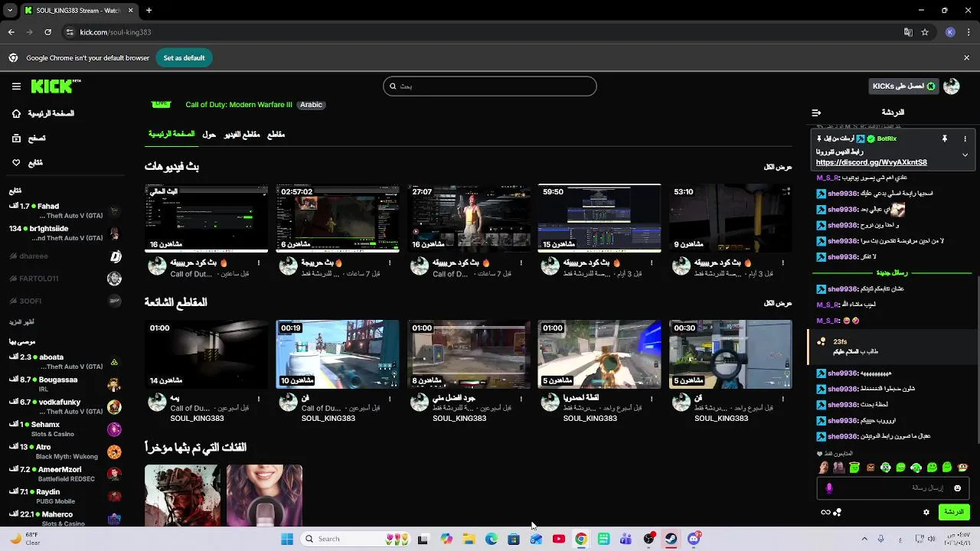The width and height of the screenshot is (980, 551).
Task: Open a new Chrome tab
Action: click(x=149, y=11)
